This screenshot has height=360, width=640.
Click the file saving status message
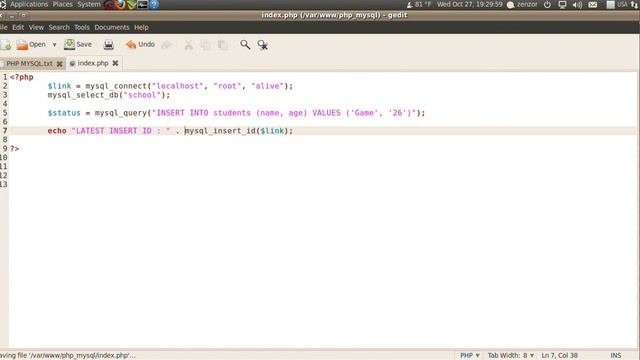pos(68,356)
